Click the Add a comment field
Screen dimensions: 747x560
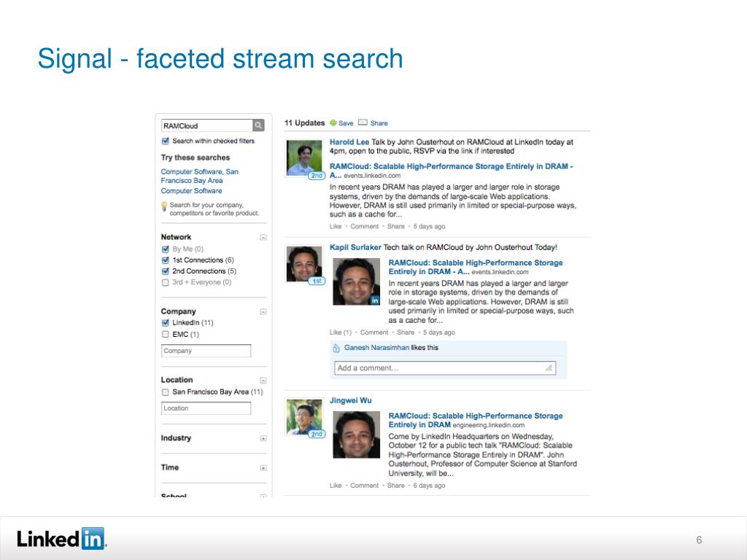pos(445,367)
